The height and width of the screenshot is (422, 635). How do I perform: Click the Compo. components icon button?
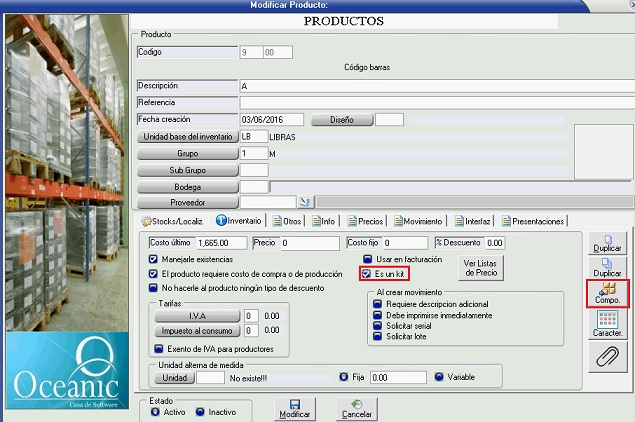[607, 293]
